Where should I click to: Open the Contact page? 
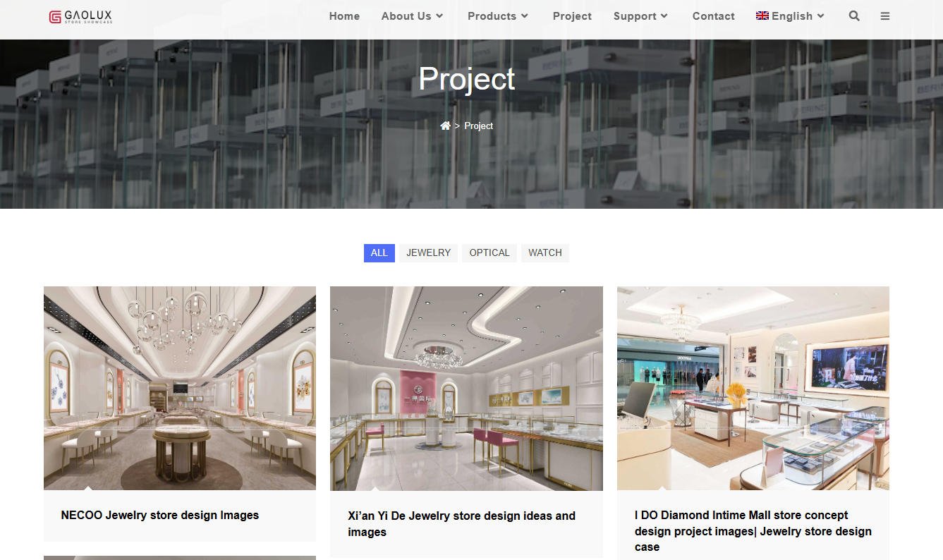coord(713,16)
